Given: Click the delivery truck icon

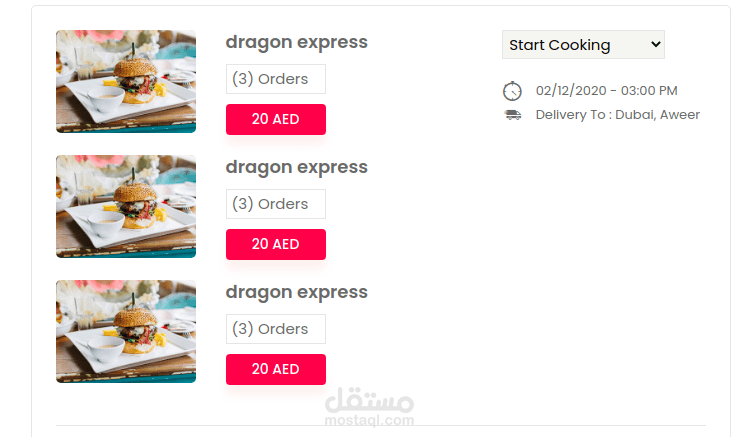Looking at the screenshot, I should pyautogui.click(x=513, y=115).
